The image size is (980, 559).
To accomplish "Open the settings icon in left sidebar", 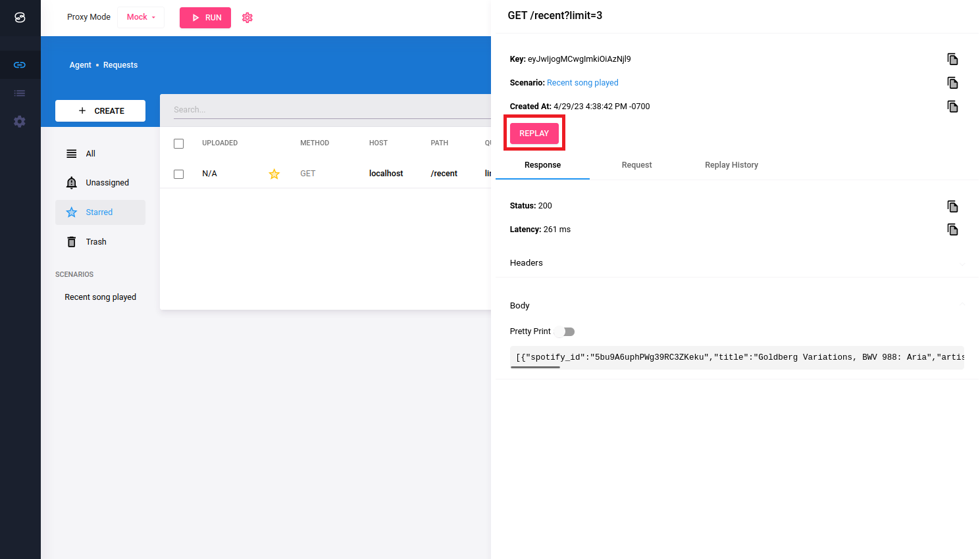I will 20,122.
